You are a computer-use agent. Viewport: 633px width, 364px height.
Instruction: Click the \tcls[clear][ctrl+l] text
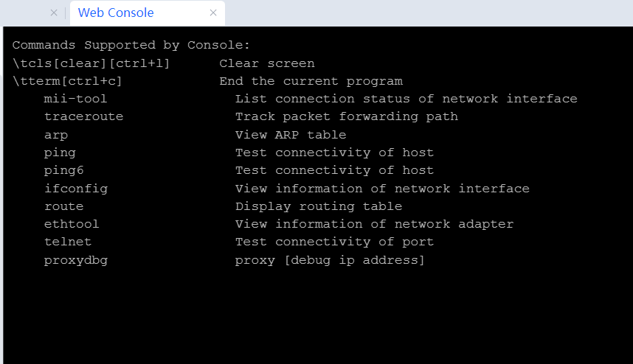tap(91, 63)
